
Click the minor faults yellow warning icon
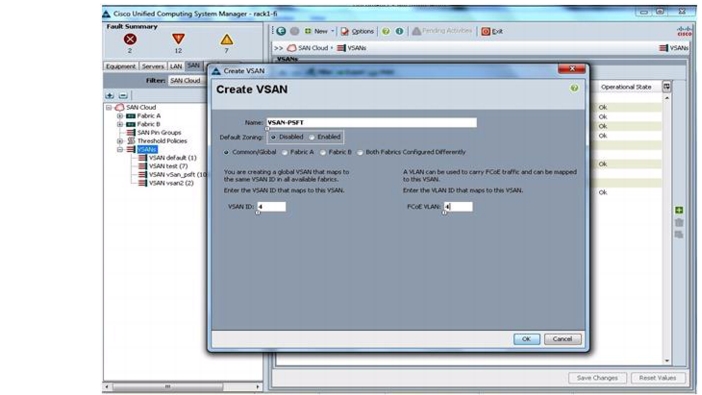(227, 39)
